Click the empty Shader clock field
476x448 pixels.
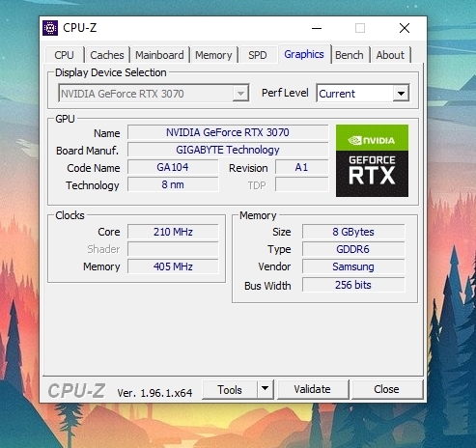173,249
